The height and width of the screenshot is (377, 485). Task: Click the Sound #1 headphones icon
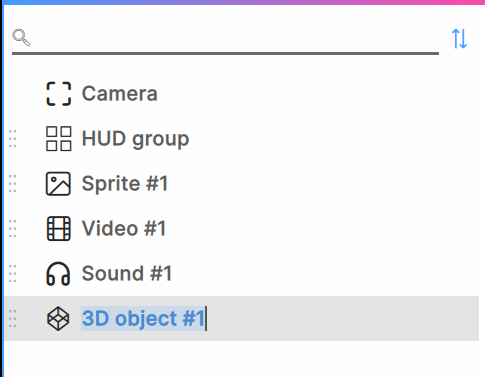click(x=58, y=274)
